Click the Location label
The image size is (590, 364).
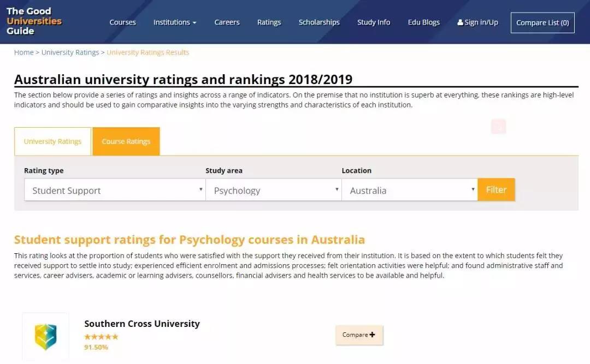356,170
